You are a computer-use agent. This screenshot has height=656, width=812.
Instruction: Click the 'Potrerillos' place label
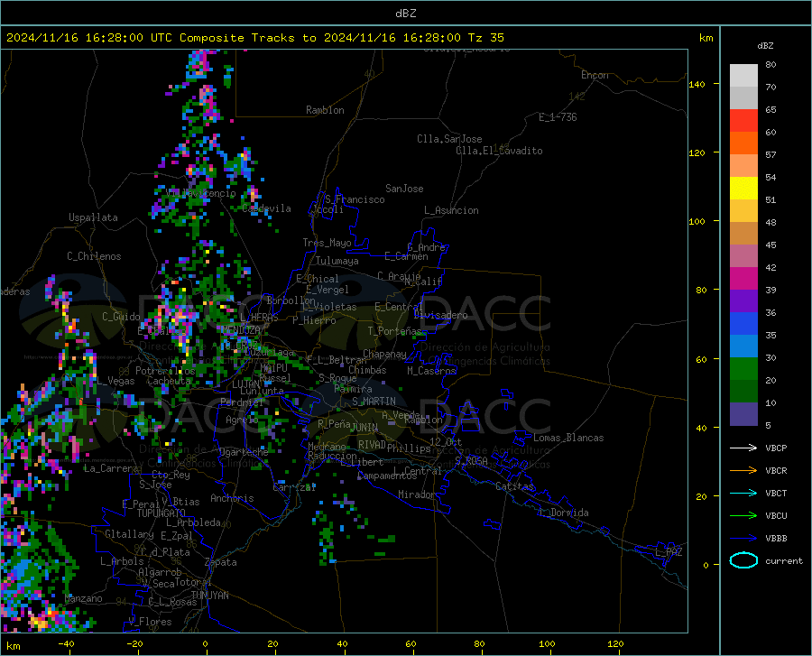coord(165,371)
